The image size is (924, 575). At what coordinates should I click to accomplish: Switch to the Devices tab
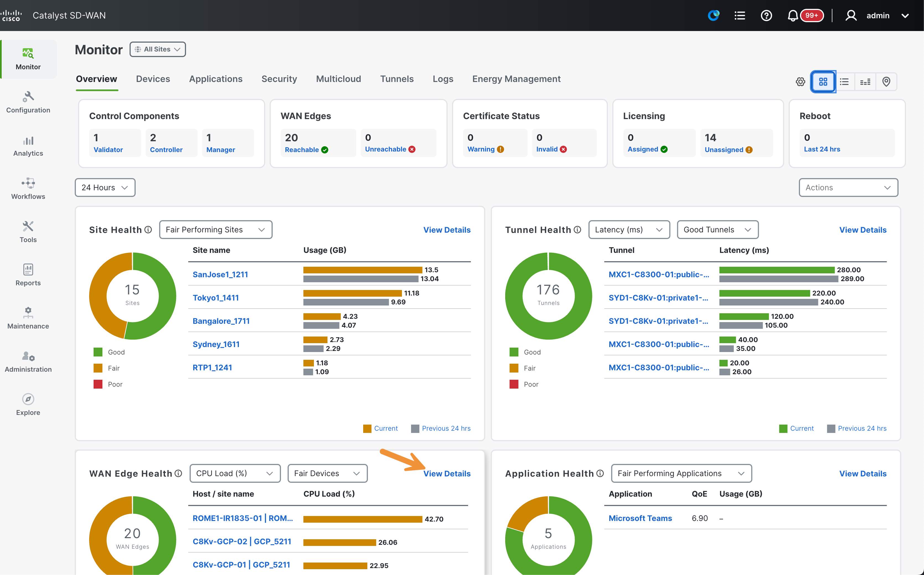point(153,79)
